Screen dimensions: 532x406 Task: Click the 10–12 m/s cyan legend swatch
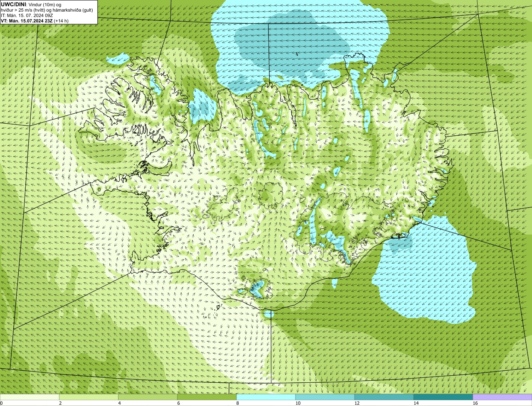pyautogui.click(x=325, y=397)
